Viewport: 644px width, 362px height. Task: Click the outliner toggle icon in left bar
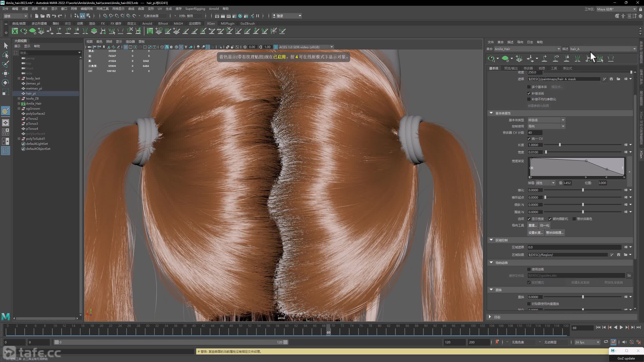click(x=6, y=151)
